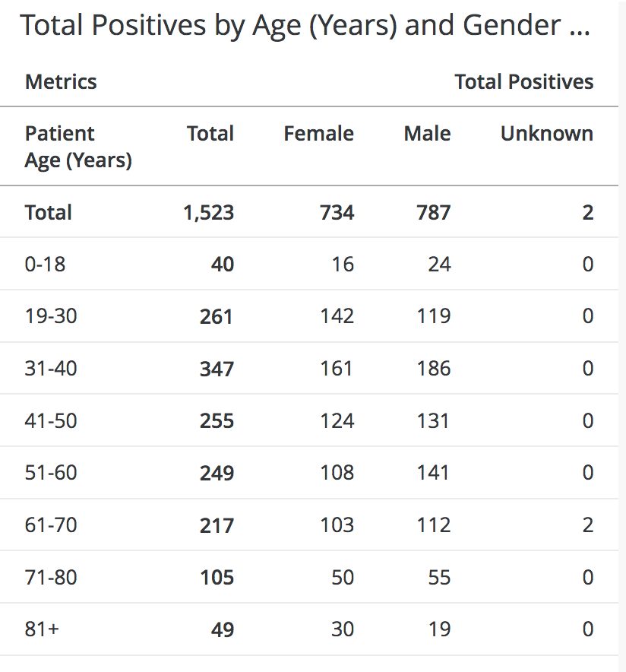Choose the 51-60 age row label

51,473
